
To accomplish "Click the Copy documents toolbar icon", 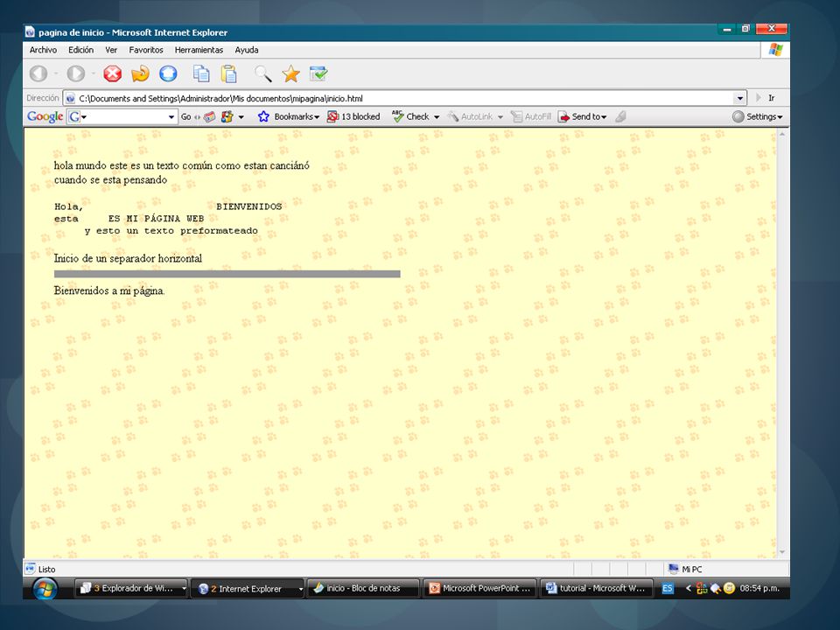I will tap(201, 73).
